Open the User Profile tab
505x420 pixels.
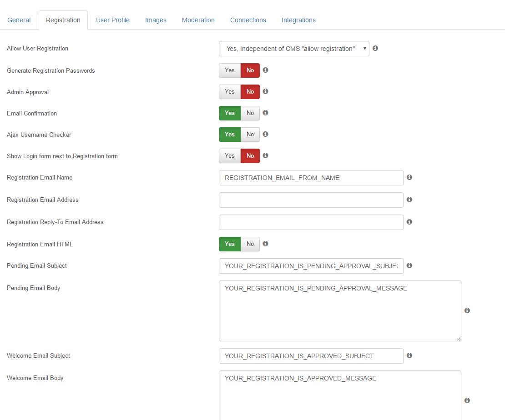pos(113,20)
